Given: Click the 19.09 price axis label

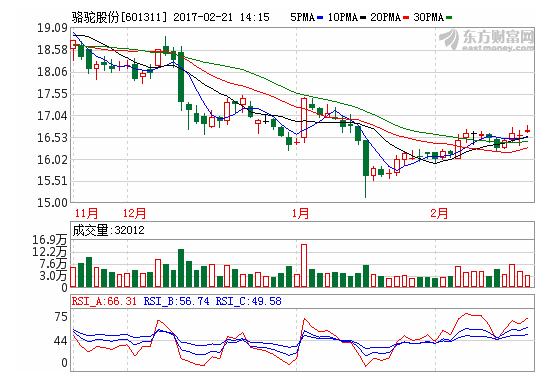Looking at the screenshot, I should click(x=53, y=28).
